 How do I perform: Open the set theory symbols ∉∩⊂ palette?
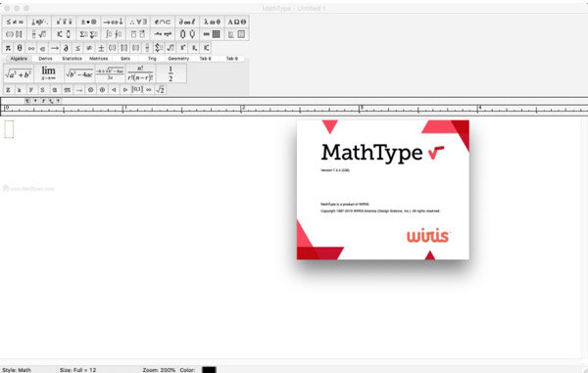[x=163, y=22]
